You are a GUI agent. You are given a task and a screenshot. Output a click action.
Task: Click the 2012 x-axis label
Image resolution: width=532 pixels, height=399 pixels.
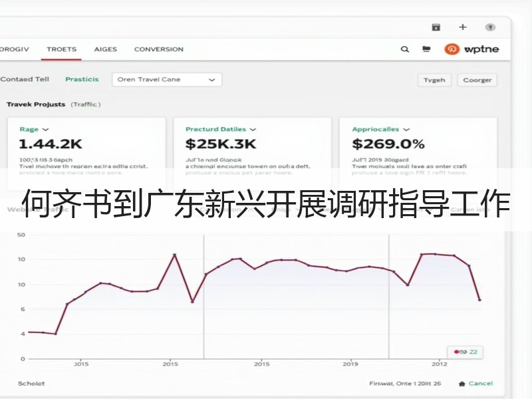[440, 364]
